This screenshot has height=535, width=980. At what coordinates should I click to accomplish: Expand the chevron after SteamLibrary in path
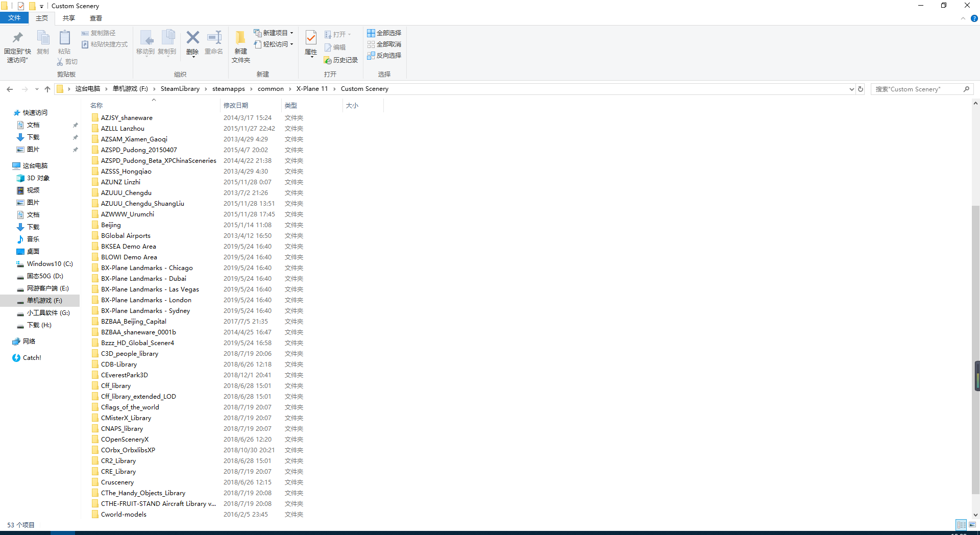[x=206, y=89]
